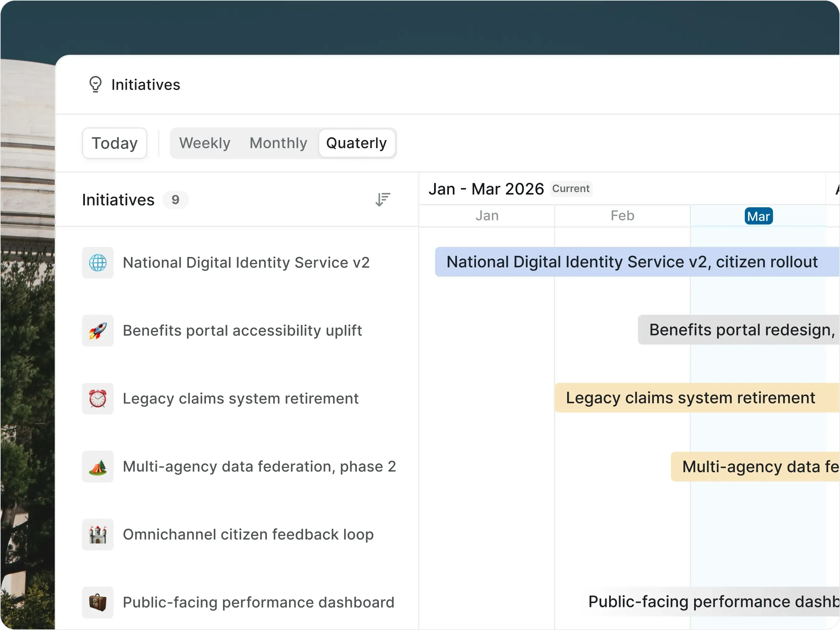Click the sort descending icon
The height and width of the screenshot is (630, 840).
click(x=383, y=200)
